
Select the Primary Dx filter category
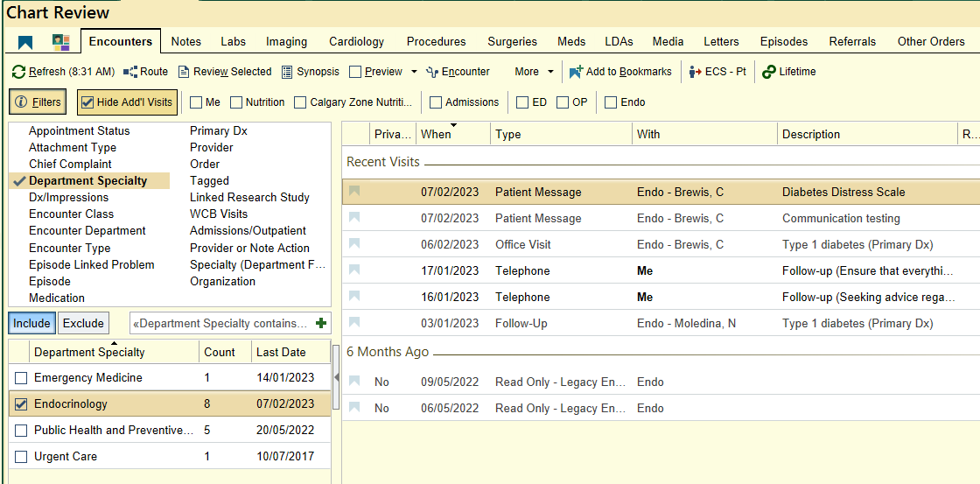(218, 131)
